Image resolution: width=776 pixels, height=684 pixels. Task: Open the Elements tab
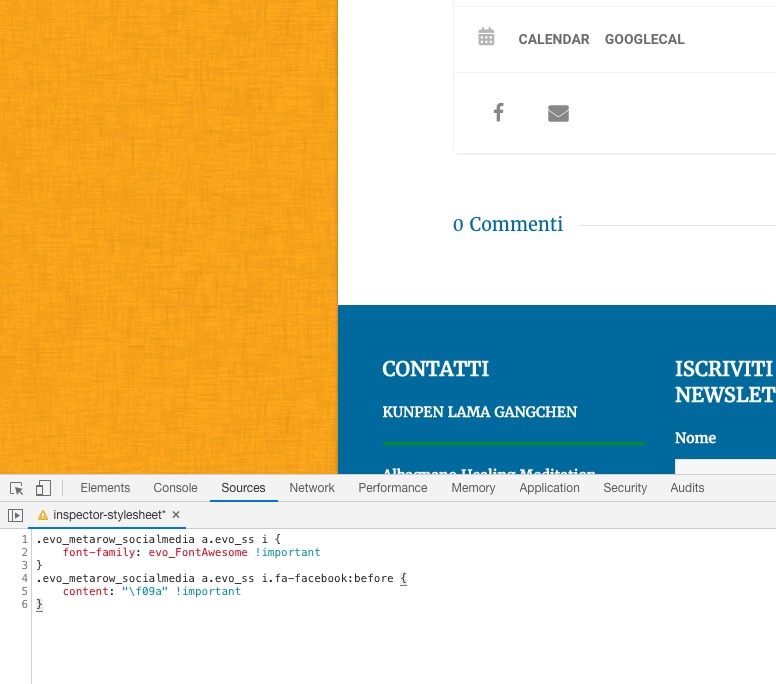(105, 488)
